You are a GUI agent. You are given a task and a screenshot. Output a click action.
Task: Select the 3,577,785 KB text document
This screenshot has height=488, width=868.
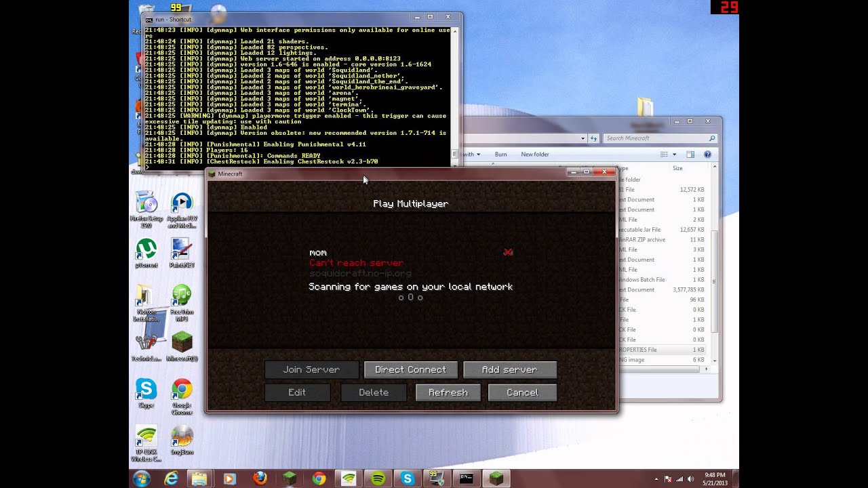tap(662, 289)
